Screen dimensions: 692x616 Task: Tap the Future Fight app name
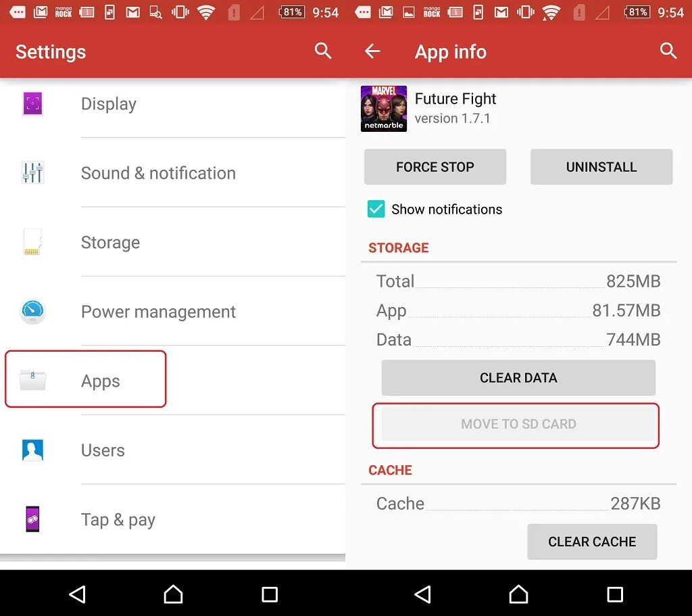coord(455,99)
